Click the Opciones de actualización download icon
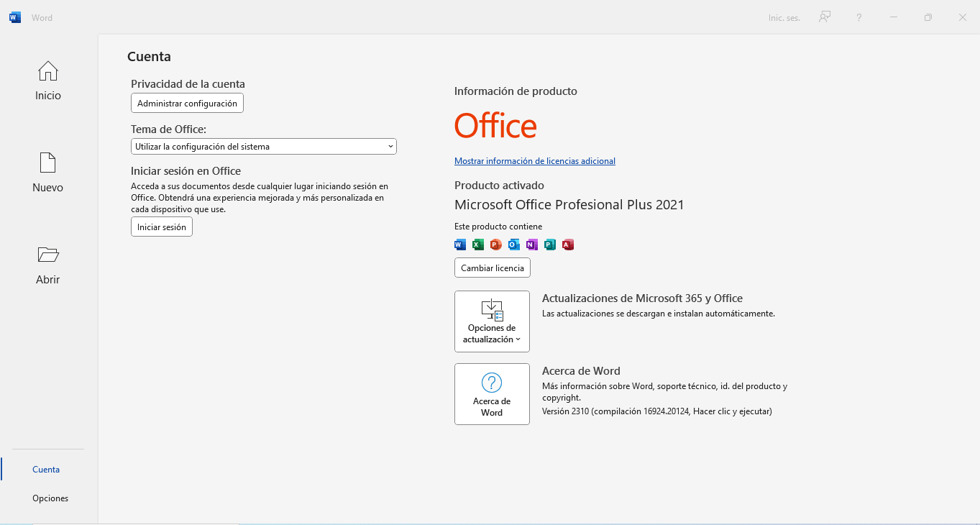Screen dimensions: 980x525 pos(492,309)
